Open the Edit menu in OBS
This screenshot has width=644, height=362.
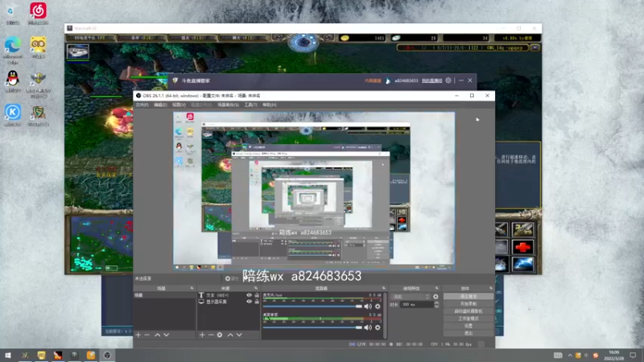[160, 105]
